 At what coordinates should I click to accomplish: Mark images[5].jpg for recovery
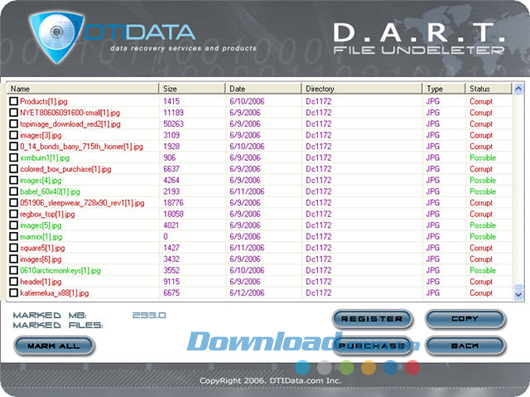14,225
